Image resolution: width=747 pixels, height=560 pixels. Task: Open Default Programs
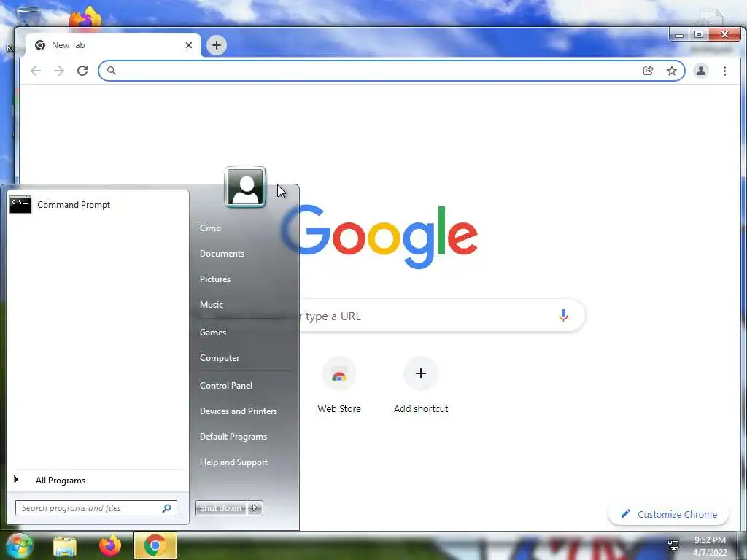tap(233, 437)
